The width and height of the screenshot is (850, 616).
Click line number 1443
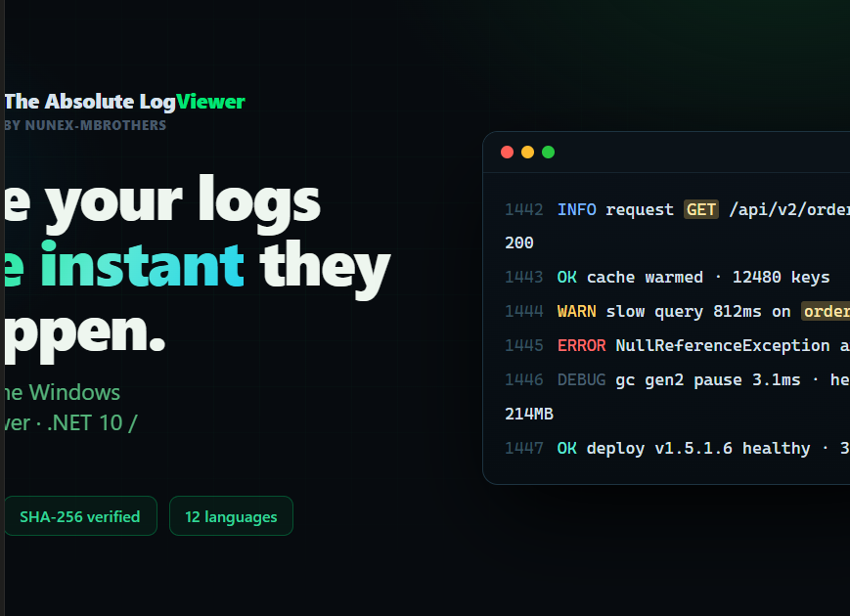coord(523,277)
